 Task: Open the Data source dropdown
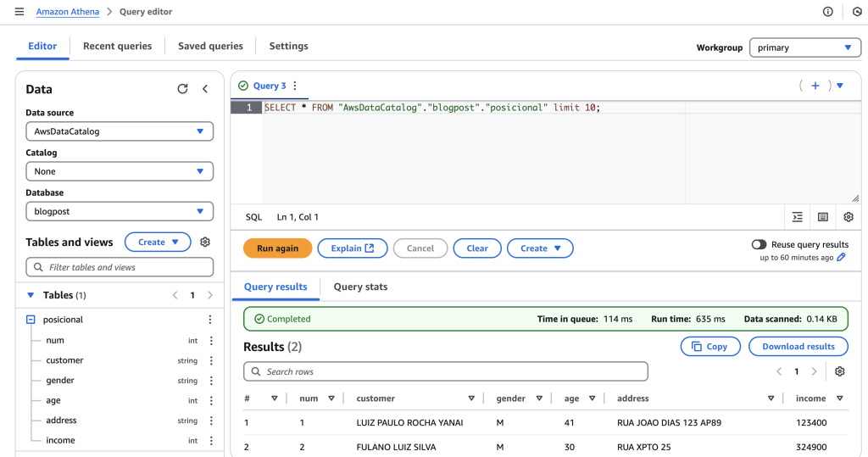[x=120, y=131]
